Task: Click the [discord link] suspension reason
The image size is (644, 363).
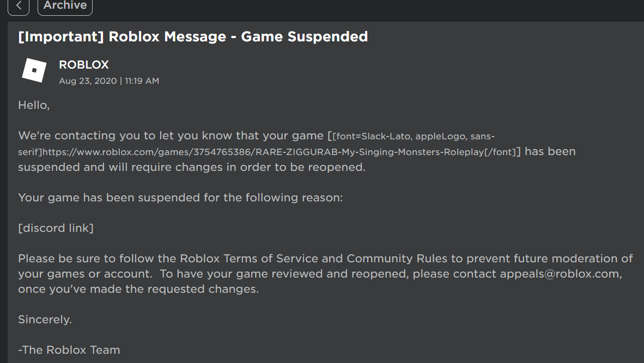Action: pos(56,228)
